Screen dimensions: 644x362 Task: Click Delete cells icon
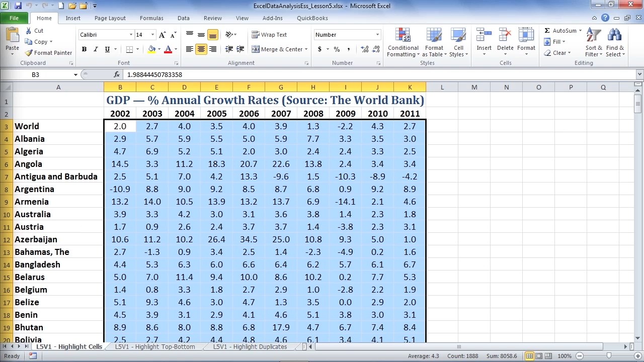click(505, 36)
